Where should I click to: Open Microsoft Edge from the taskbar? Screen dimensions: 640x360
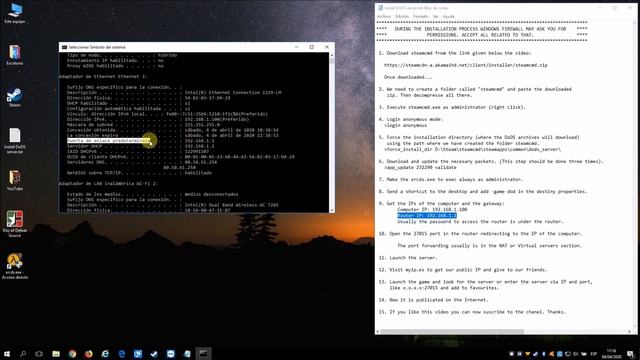122,353
